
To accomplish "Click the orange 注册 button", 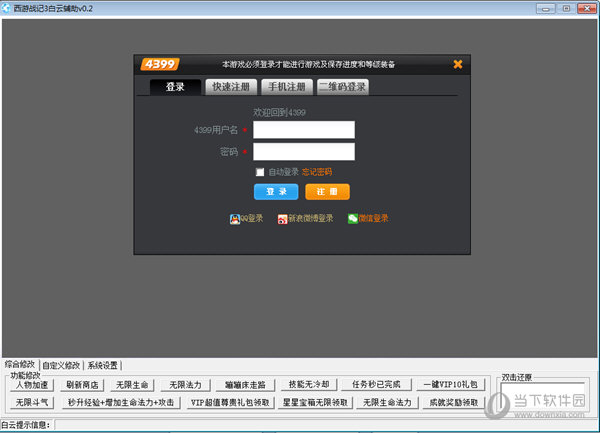I will coord(327,192).
